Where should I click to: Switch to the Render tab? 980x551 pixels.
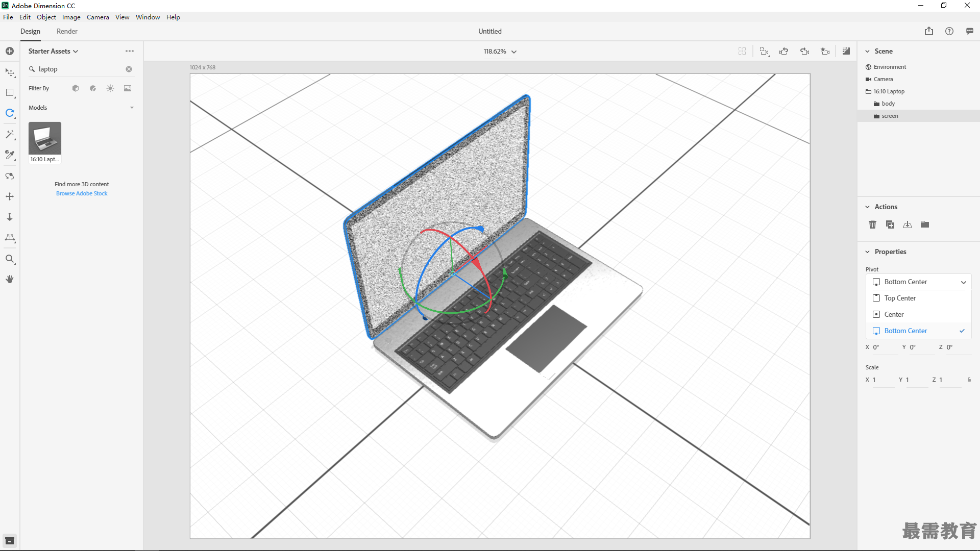coord(67,32)
